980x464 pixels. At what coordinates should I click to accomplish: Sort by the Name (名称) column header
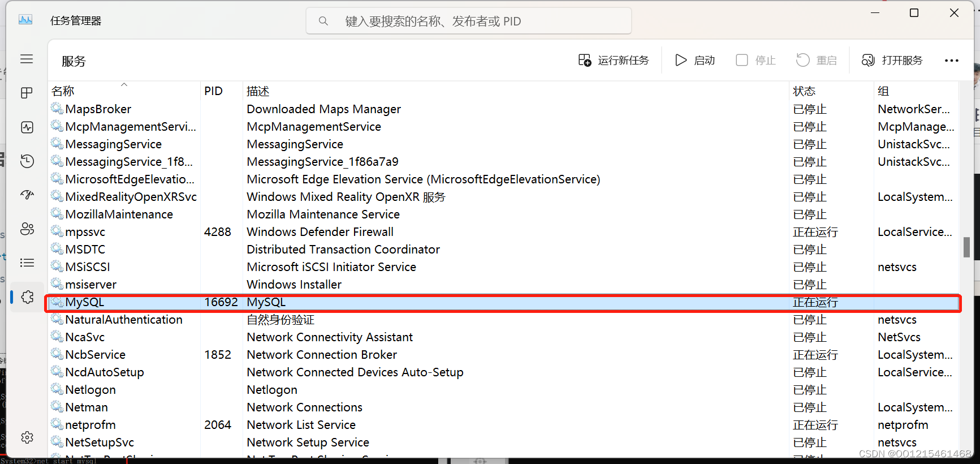[x=63, y=91]
